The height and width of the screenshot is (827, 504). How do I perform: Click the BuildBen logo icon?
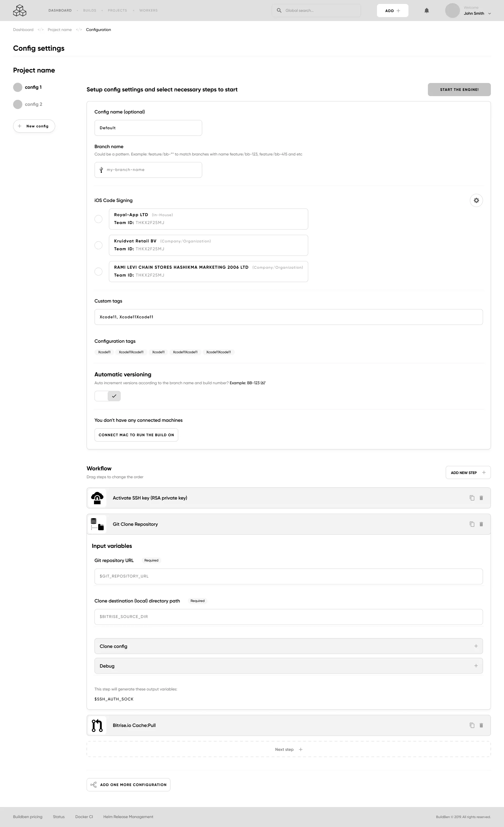point(20,11)
